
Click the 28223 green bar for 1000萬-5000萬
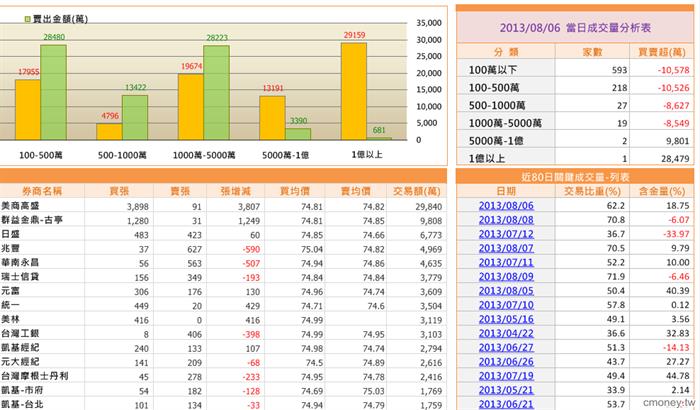pos(217,93)
